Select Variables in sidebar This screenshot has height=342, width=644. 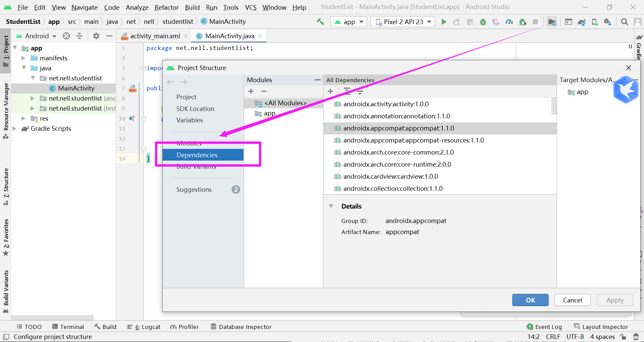click(190, 120)
